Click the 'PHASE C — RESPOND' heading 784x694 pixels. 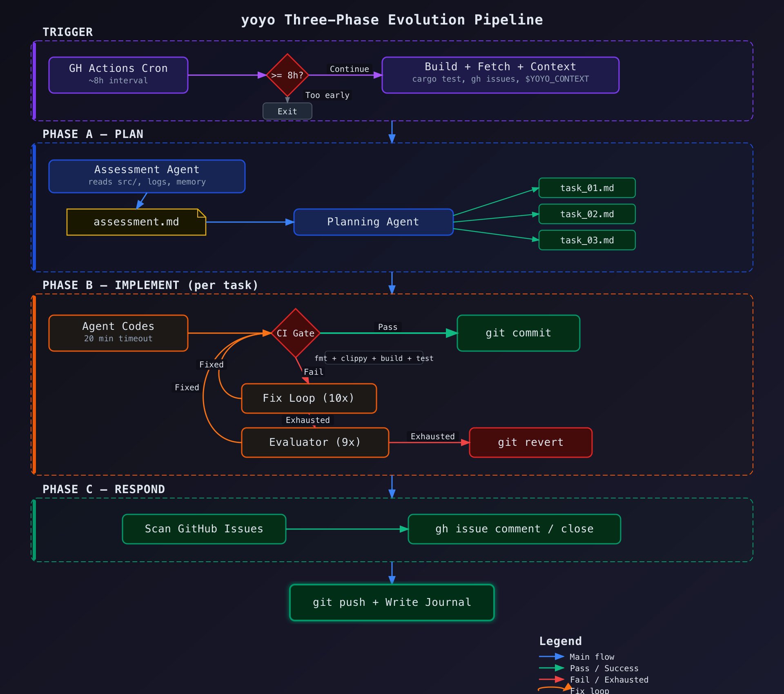coord(104,489)
